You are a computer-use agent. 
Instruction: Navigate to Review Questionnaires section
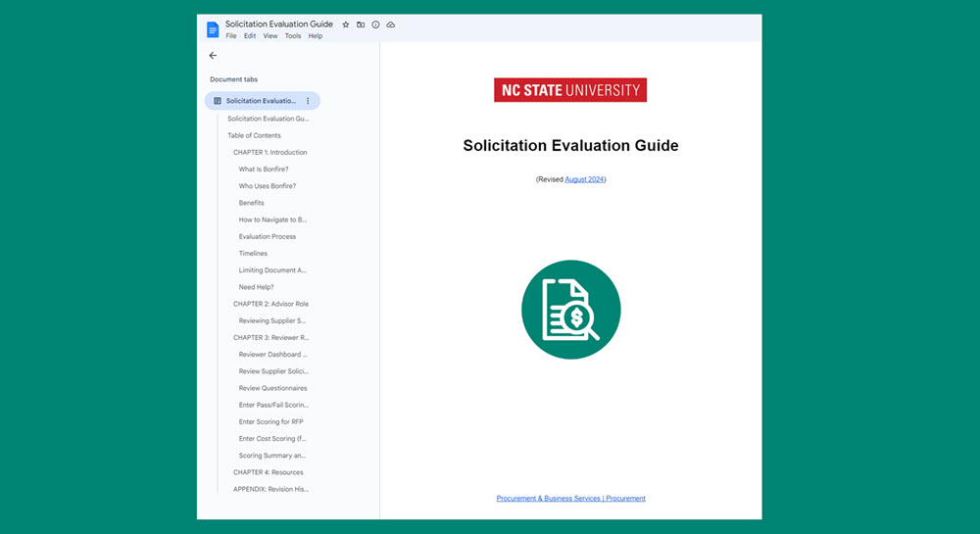click(x=272, y=388)
